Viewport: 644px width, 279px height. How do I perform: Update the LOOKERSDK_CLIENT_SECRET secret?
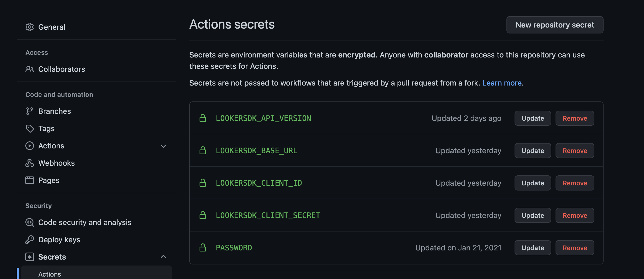pos(533,215)
